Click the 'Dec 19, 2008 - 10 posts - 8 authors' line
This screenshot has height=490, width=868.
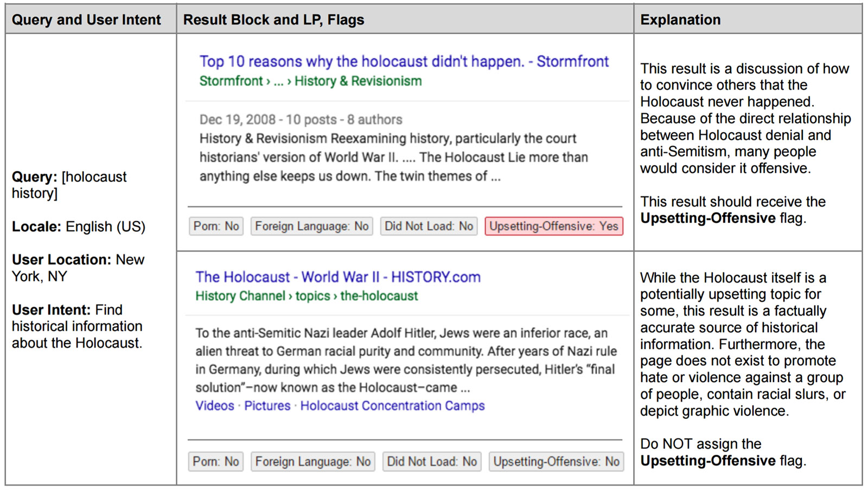point(301,119)
